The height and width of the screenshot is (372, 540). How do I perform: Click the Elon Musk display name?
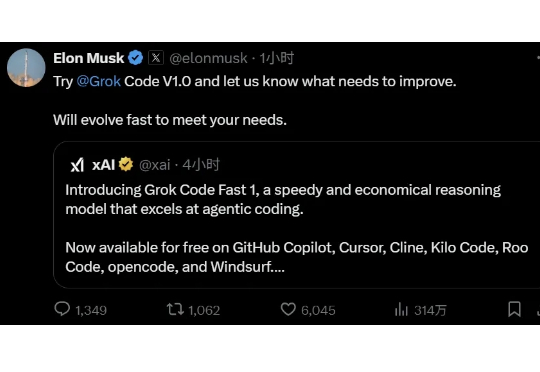[x=89, y=58]
